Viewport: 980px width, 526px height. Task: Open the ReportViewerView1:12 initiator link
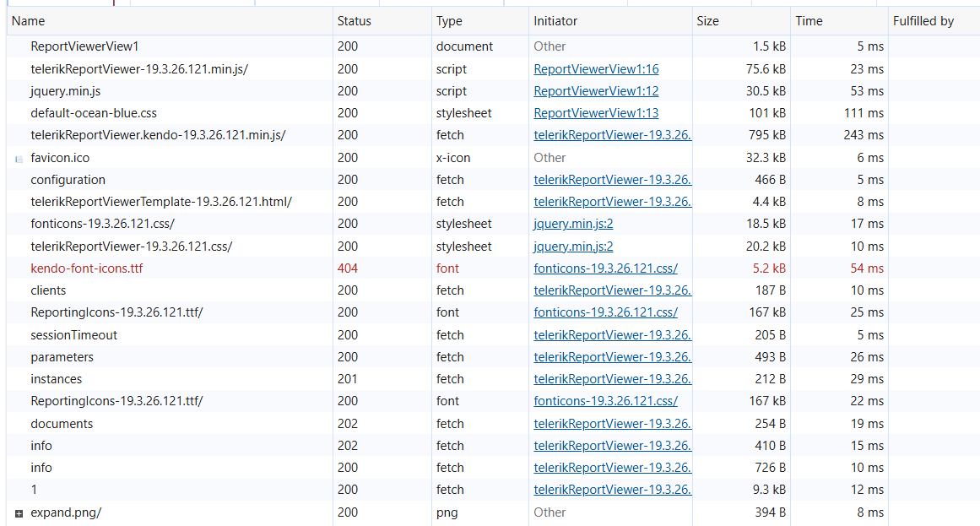(x=596, y=91)
